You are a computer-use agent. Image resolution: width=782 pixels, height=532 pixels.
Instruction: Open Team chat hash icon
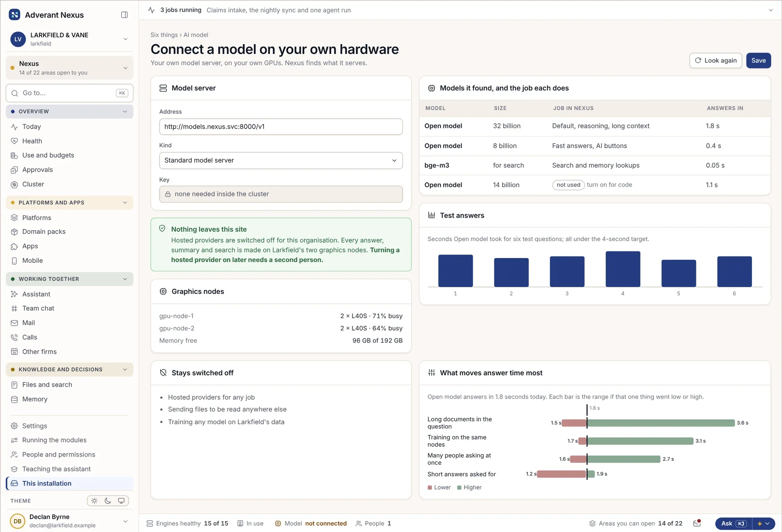[x=14, y=308]
